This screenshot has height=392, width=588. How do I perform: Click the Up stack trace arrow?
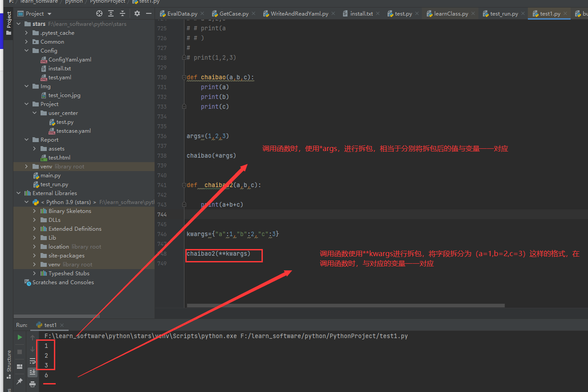click(x=33, y=338)
